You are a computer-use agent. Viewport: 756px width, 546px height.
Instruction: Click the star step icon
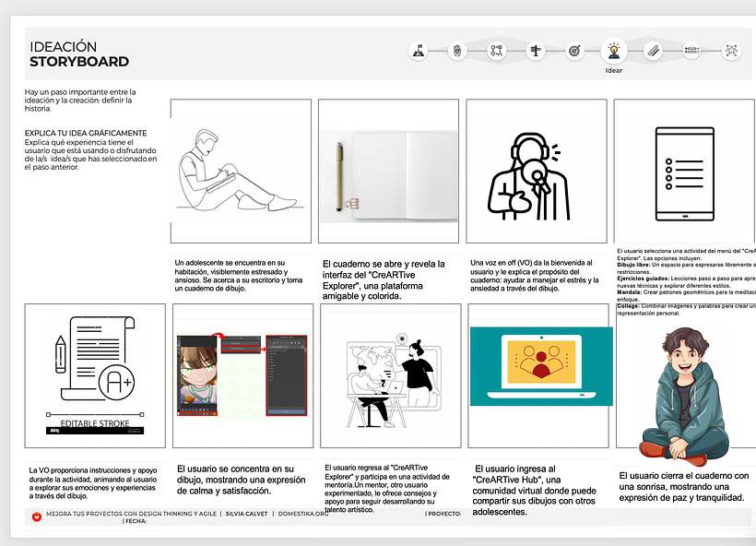tap(731, 51)
